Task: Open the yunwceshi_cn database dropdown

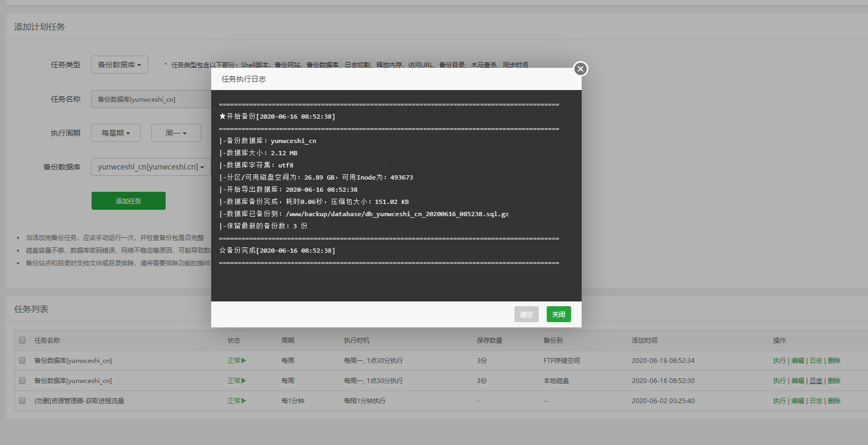Action: coord(151,167)
